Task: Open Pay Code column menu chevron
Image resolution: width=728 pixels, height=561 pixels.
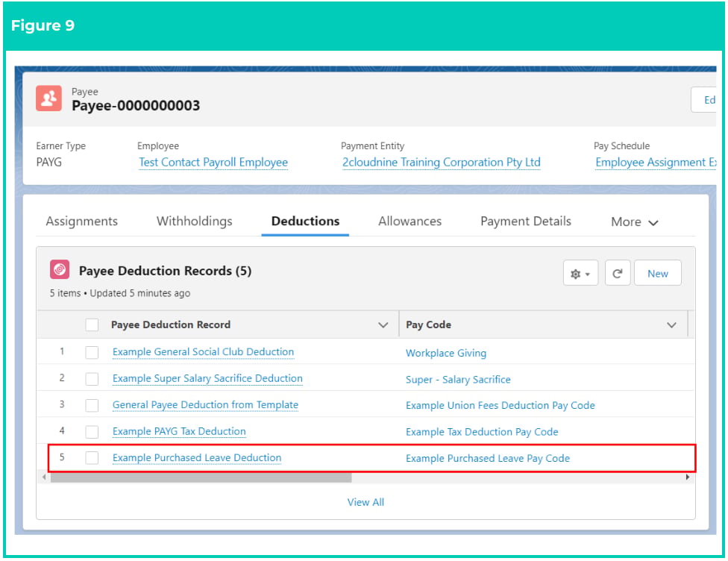Action: pos(671,325)
